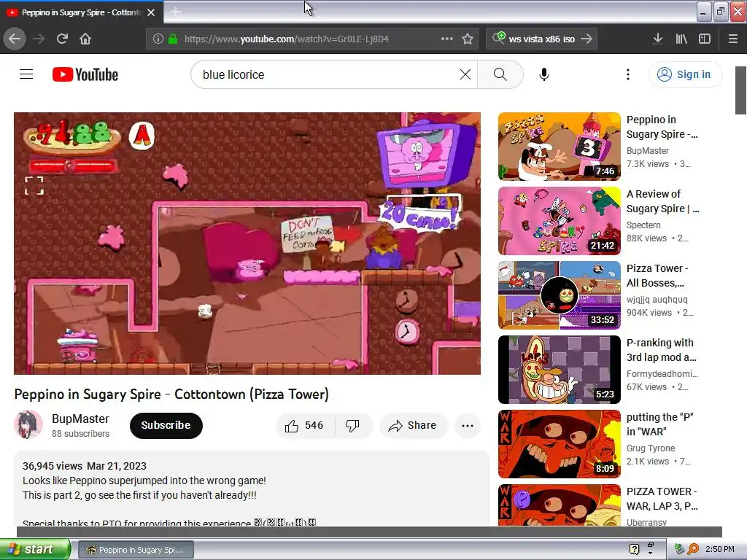Click the green secure connection padlock

coord(173,39)
